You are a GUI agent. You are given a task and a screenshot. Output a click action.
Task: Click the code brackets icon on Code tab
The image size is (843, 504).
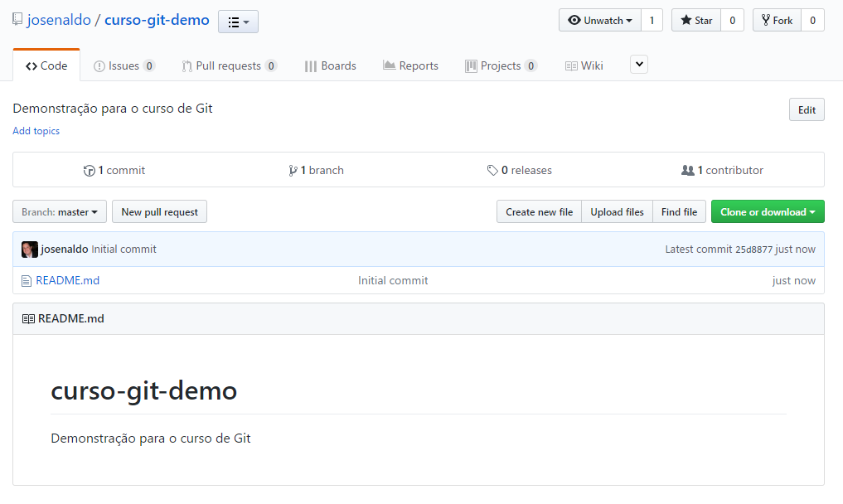tap(31, 66)
